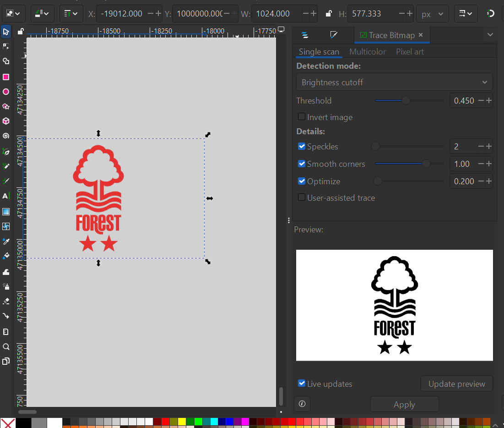This screenshot has width=504, height=428.
Task: Select the Star tool
Action: click(x=6, y=106)
